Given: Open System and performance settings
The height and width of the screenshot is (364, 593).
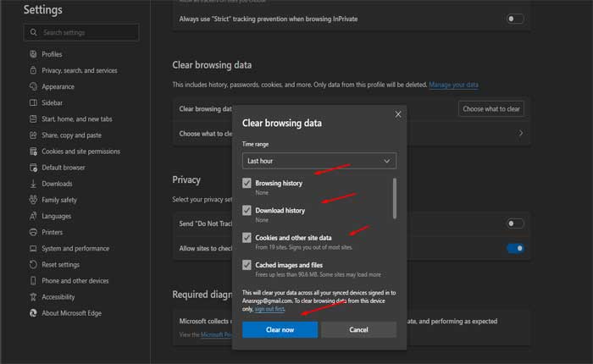Looking at the screenshot, I should coord(75,248).
